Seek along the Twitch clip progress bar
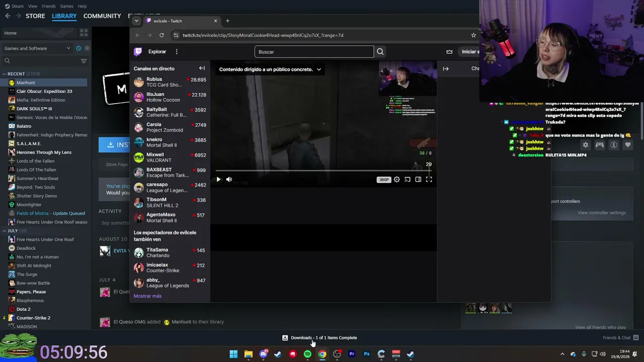The width and height of the screenshot is (644, 362). pos(324,171)
